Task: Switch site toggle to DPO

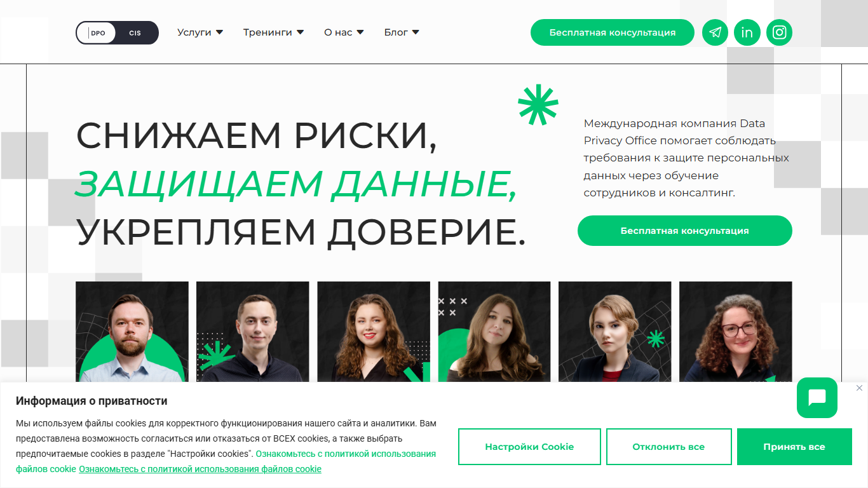Action: pos(97,33)
